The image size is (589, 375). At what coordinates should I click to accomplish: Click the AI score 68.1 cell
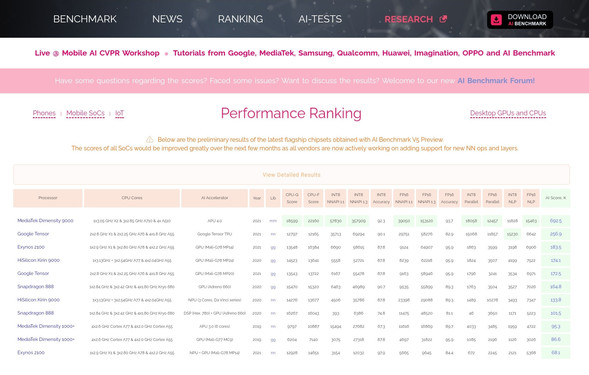click(x=556, y=352)
